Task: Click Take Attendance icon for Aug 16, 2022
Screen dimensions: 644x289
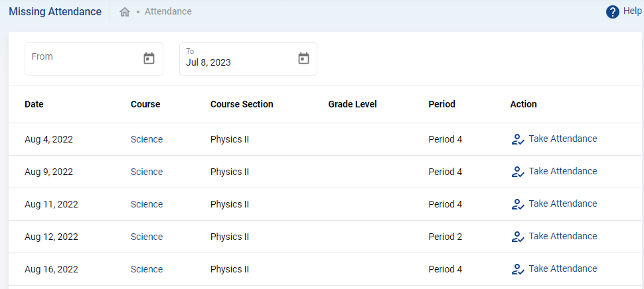Action: pyautogui.click(x=518, y=269)
